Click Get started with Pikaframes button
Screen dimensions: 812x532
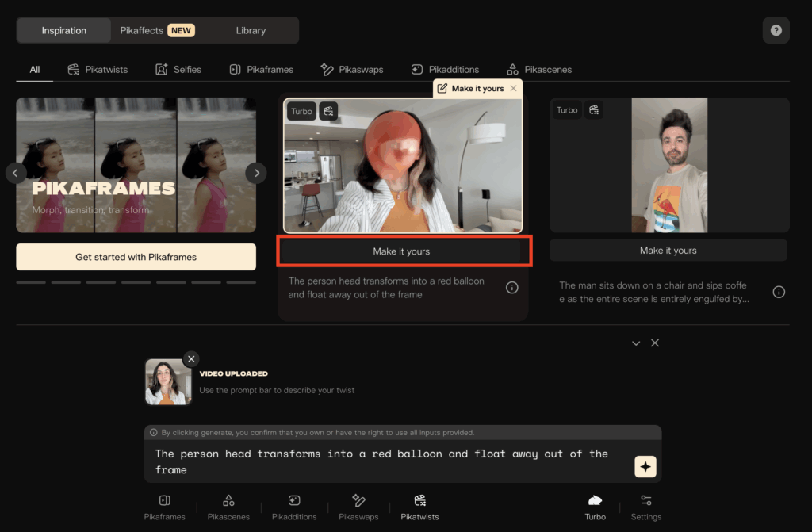pyautogui.click(x=136, y=257)
